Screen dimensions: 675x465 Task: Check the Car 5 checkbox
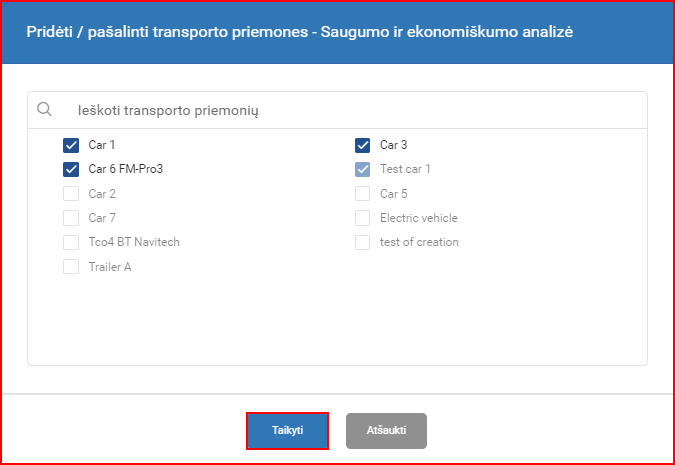pos(362,194)
